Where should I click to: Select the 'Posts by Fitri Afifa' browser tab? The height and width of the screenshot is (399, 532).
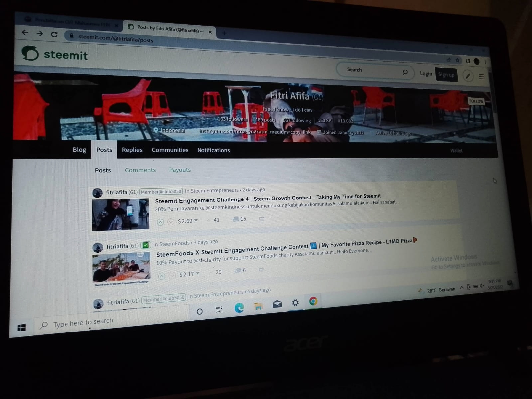click(170, 29)
